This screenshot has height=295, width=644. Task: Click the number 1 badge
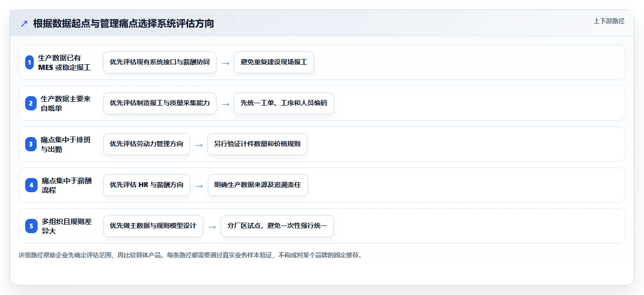[x=29, y=62]
